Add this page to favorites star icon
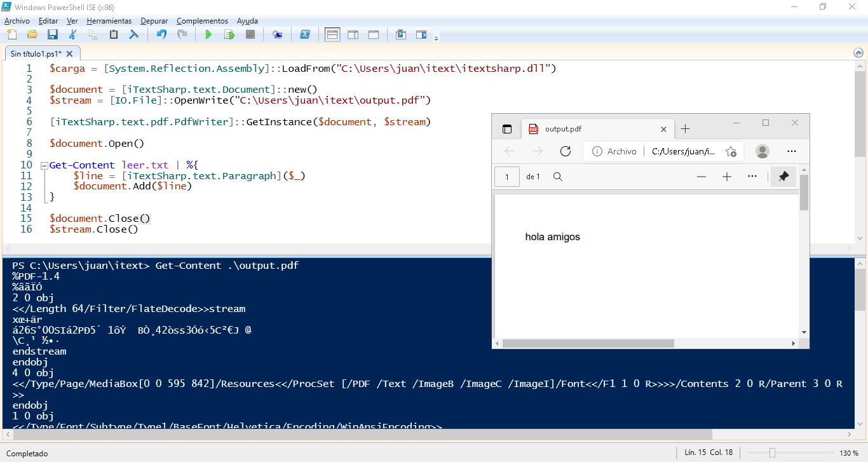The height and width of the screenshot is (462, 868). point(731,151)
